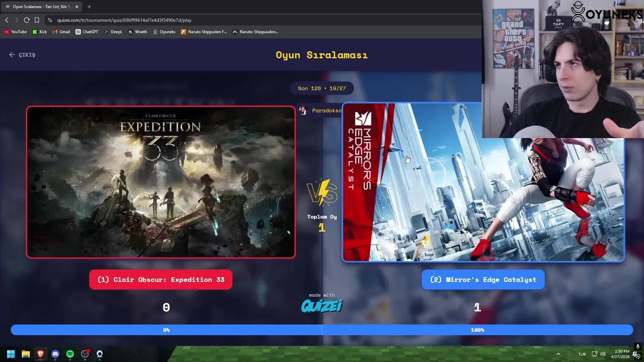Click the Quizei logo
The height and width of the screenshot is (362, 644).
pyautogui.click(x=322, y=305)
